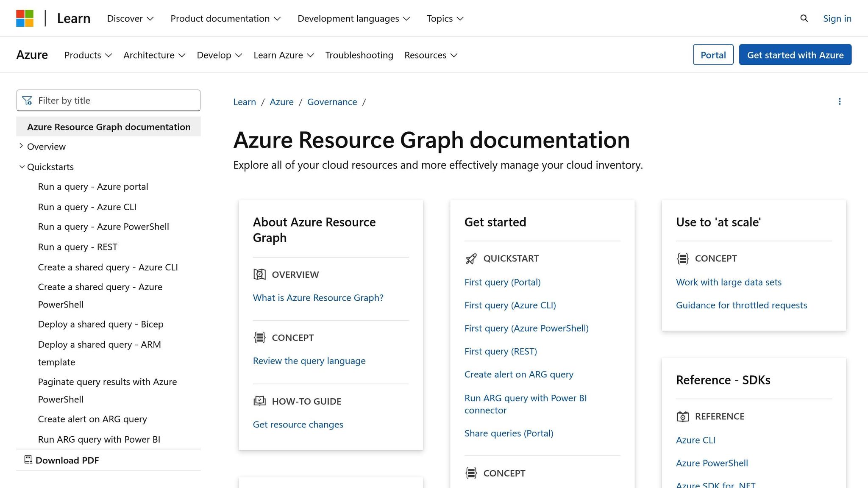Focus the Filter by title input
Screen dimensions: 868x488
click(108, 100)
